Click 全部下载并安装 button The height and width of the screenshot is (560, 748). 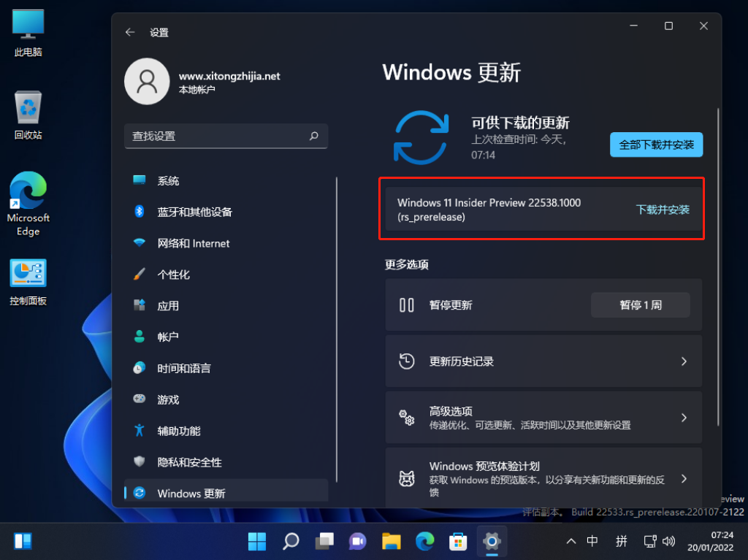pos(656,145)
